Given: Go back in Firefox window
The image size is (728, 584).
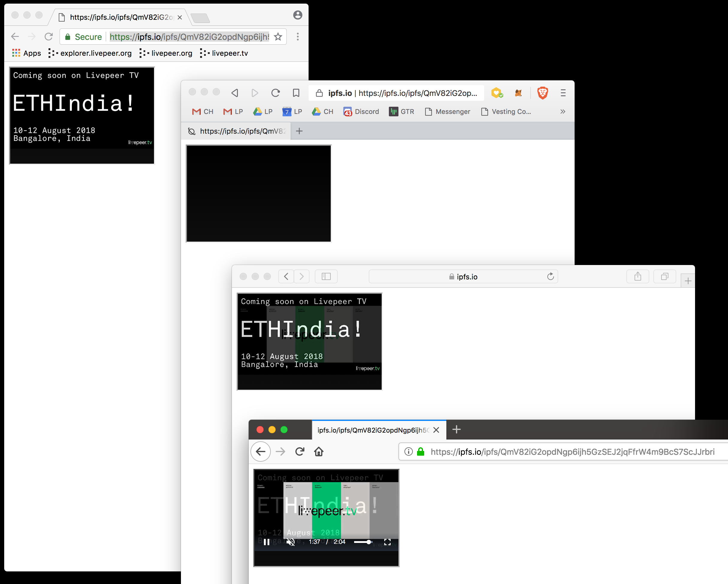Looking at the screenshot, I should [261, 451].
